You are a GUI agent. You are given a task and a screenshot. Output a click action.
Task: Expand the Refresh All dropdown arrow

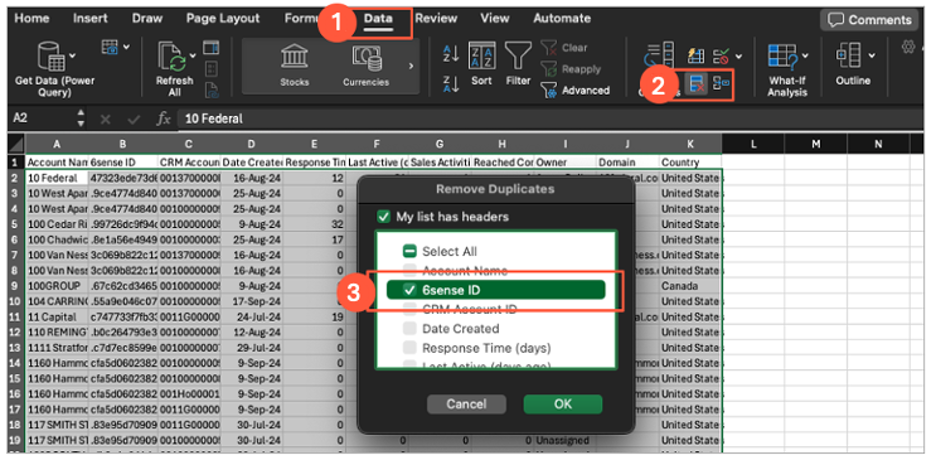pos(193,55)
